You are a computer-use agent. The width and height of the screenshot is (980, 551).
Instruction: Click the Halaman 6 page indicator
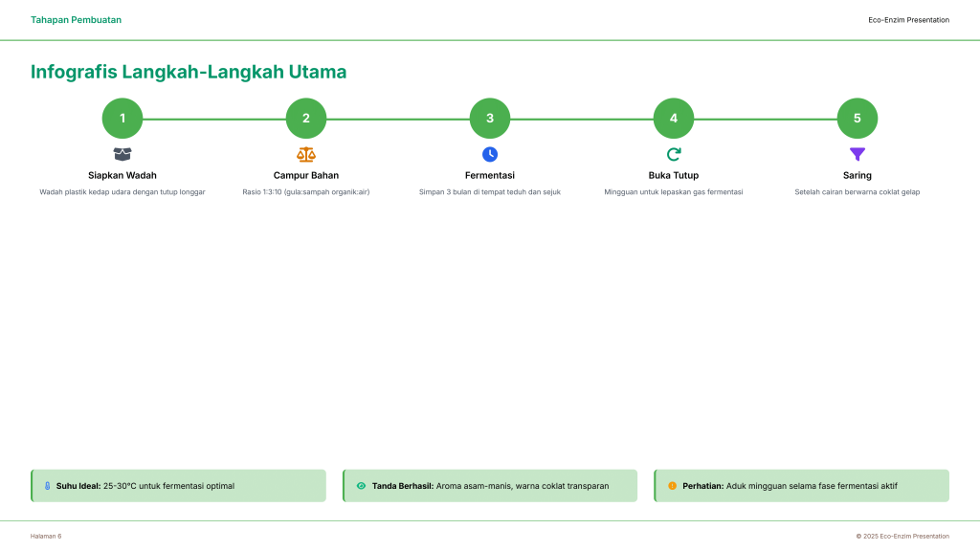tap(46, 536)
